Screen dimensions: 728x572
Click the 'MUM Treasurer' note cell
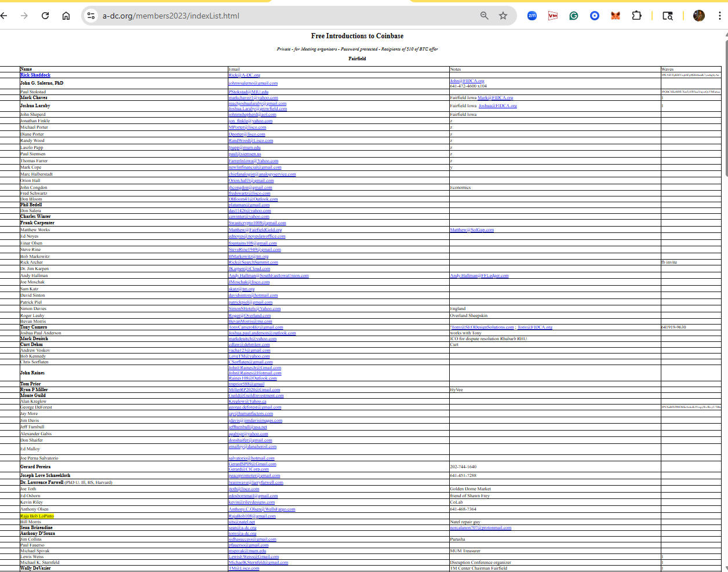(x=465, y=551)
